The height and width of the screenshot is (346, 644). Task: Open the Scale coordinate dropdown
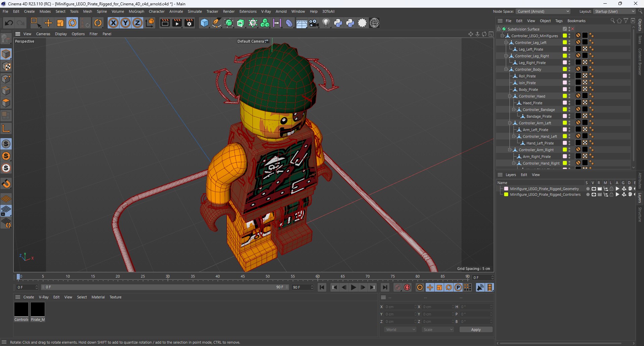pyautogui.click(x=438, y=330)
